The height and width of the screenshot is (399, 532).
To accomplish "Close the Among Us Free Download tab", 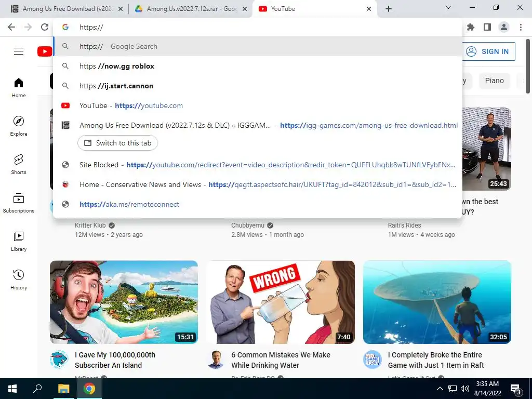I will point(121,9).
